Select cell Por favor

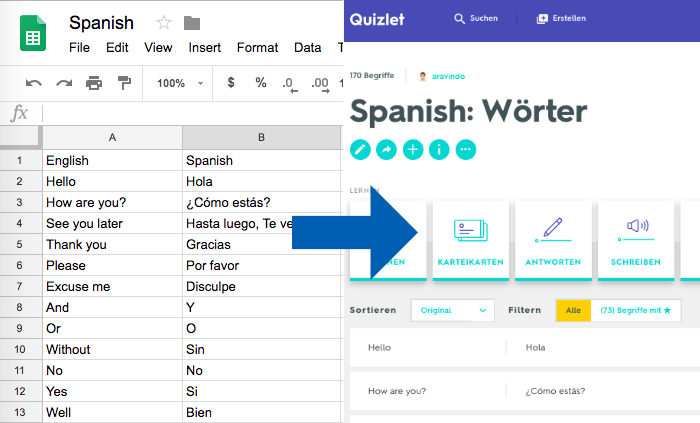tap(262, 265)
